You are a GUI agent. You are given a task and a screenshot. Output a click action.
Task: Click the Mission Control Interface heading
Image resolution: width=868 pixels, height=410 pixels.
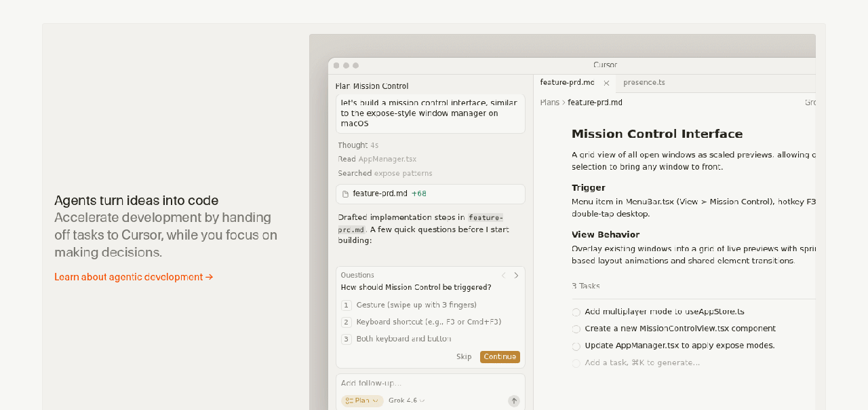click(657, 134)
